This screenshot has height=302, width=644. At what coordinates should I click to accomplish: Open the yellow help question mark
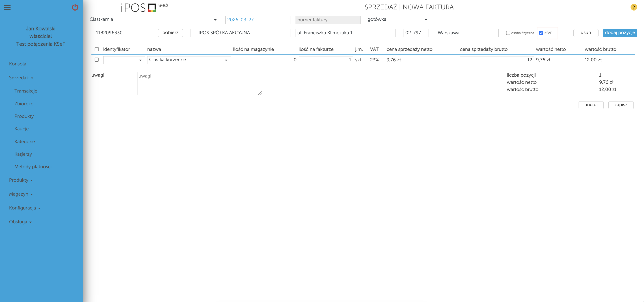pyautogui.click(x=633, y=7)
